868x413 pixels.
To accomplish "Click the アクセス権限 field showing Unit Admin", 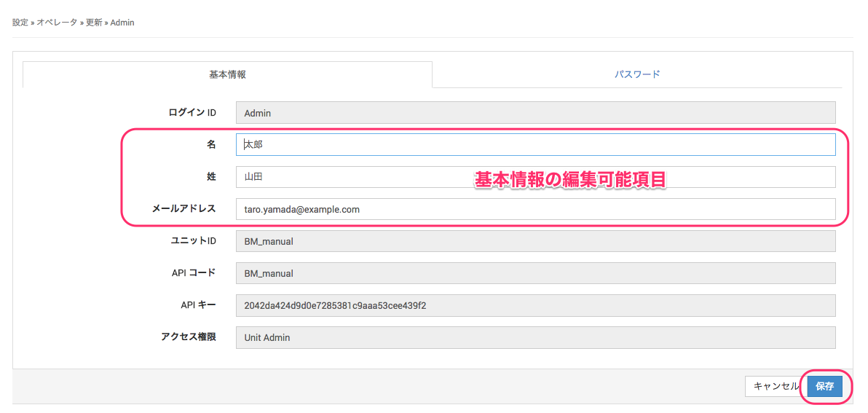I will click(535, 337).
